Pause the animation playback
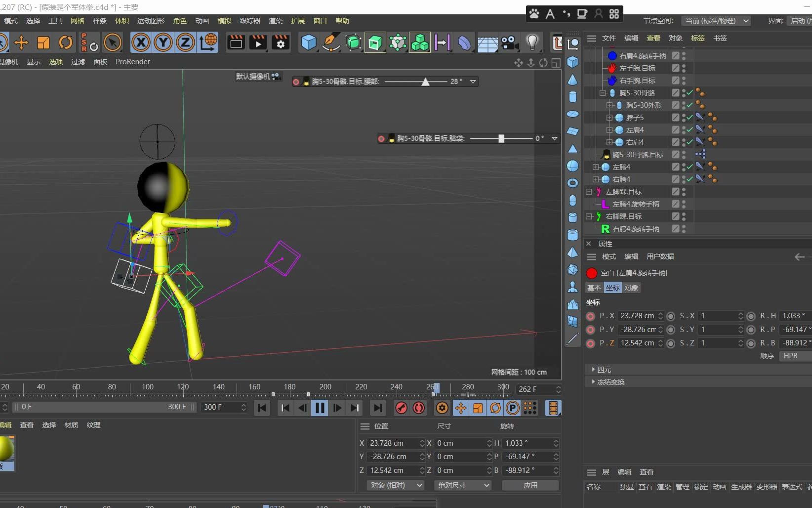Image resolution: width=812 pixels, height=508 pixels. 320,408
